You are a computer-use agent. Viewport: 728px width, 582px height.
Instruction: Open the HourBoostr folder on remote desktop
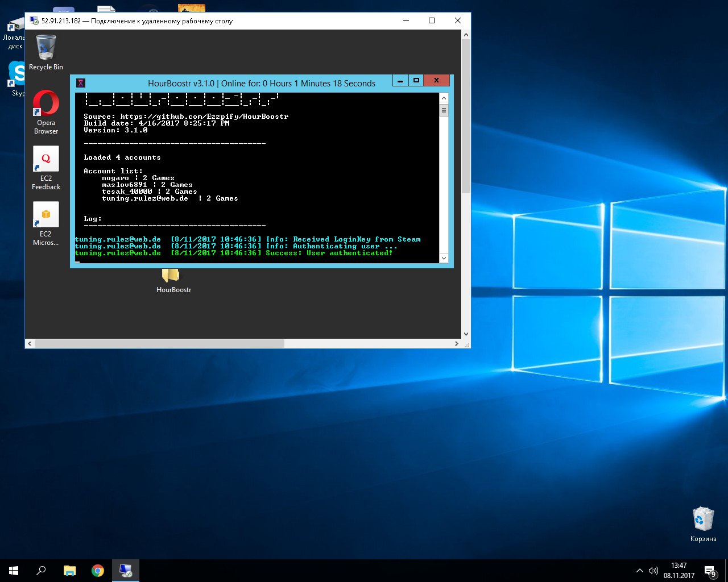[x=173, y=281]
